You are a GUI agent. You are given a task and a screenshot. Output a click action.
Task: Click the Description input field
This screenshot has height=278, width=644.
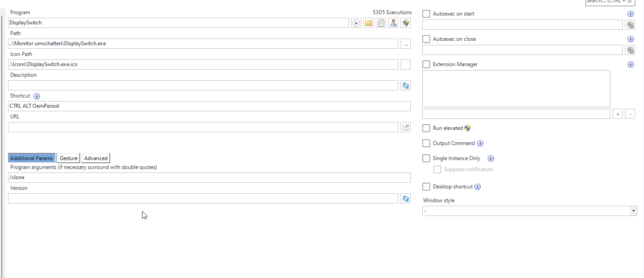[x=203, y=86]
